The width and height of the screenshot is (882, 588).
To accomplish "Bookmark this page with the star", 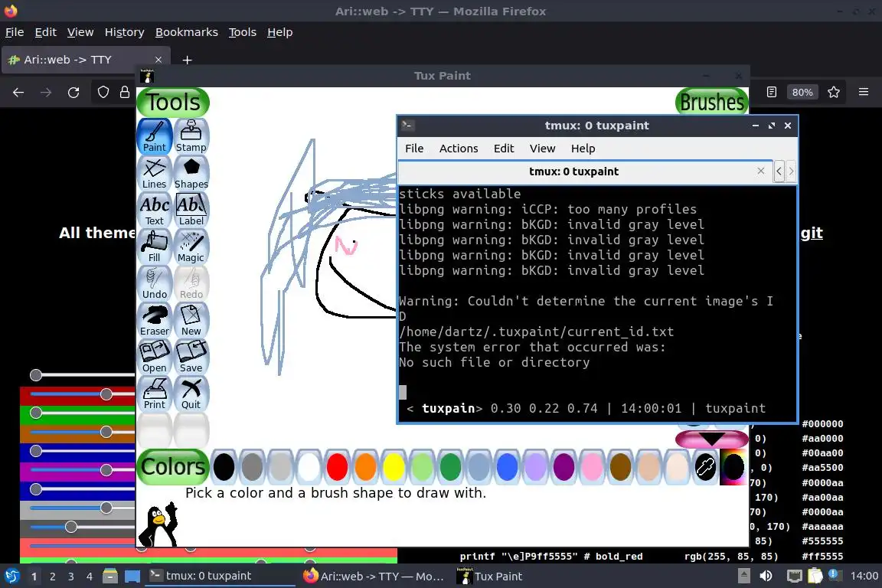I will tap(834, 93).
